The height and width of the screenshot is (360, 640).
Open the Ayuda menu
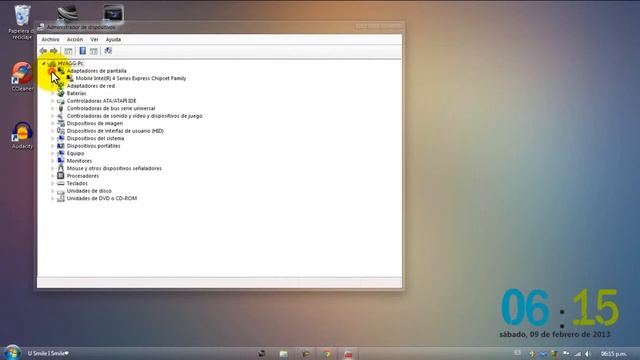click(x=113, y=40)
